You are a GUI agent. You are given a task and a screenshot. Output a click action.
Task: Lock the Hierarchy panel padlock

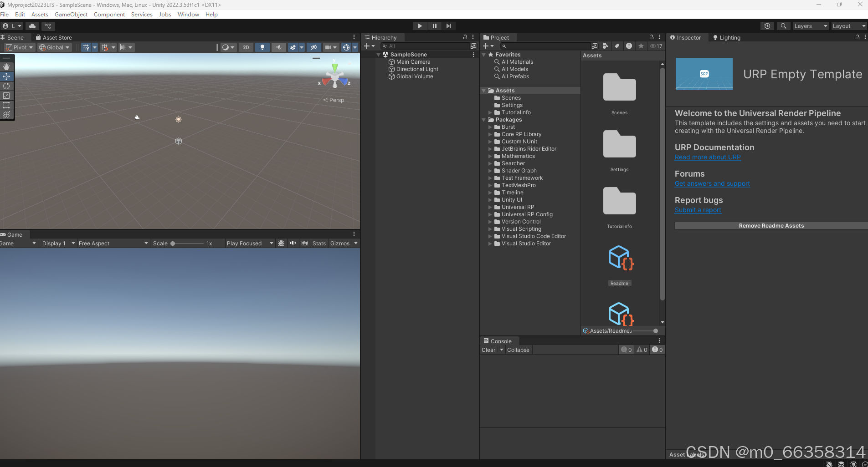click(465, 37)
